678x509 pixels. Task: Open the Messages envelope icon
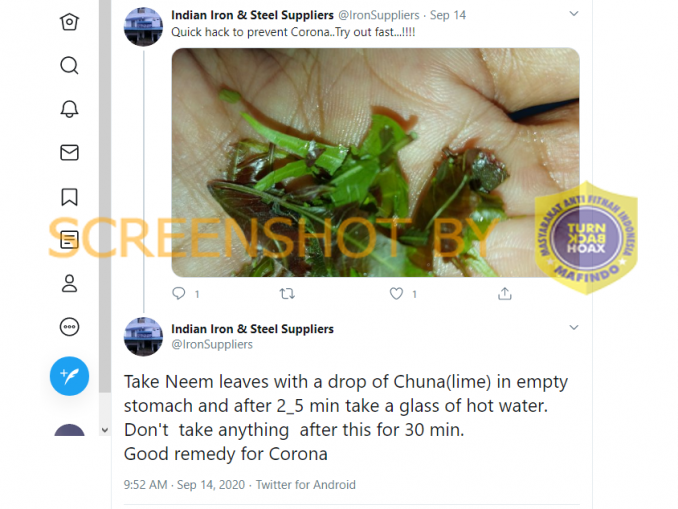point(69,153)
